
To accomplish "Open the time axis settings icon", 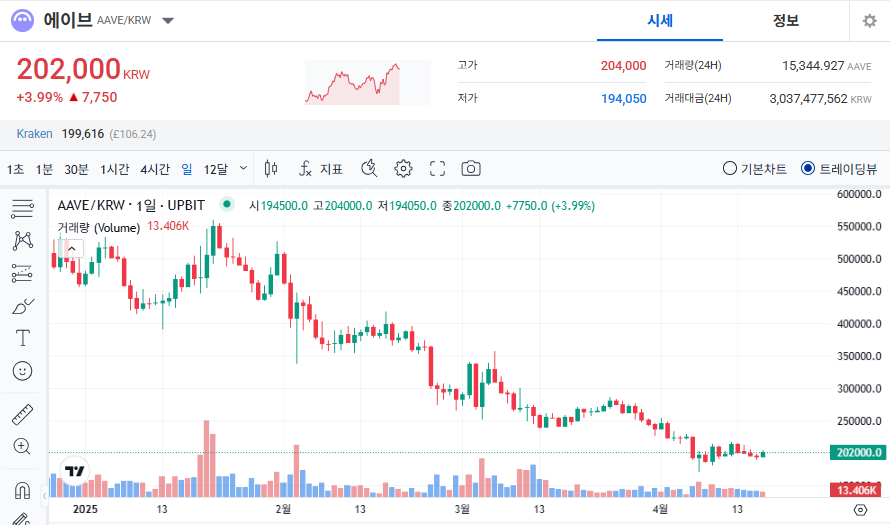I will coord(860,510).
